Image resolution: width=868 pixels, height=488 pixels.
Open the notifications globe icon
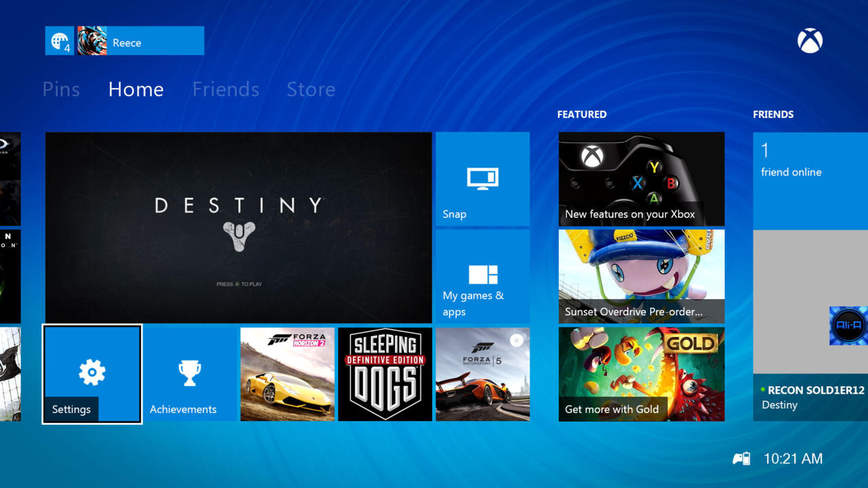tap(60, 41)
